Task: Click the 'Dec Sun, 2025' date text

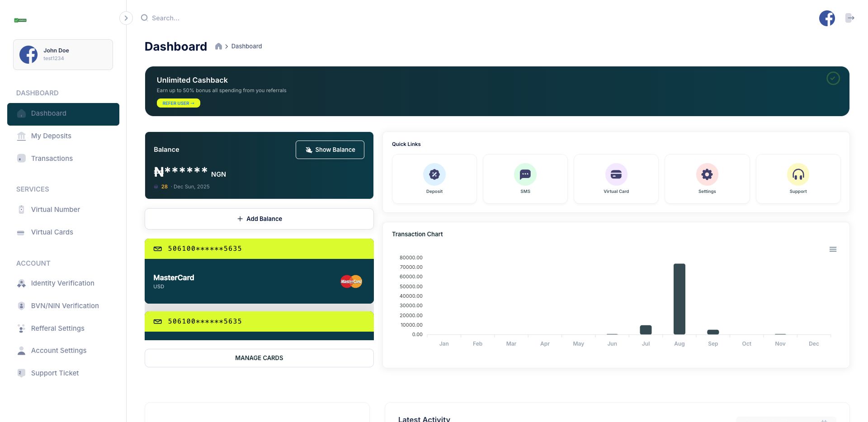Action: (x=192, y=187)
